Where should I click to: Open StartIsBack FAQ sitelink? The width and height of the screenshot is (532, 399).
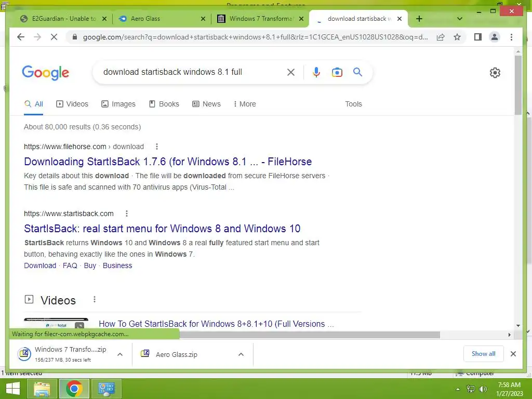point(70,265)
